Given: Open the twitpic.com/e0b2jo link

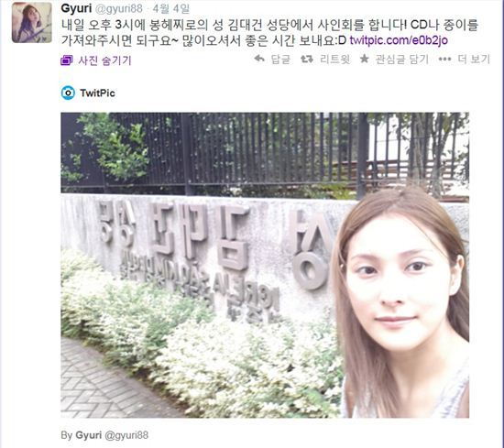Looking at the screenshot, I should pos(399,40).
